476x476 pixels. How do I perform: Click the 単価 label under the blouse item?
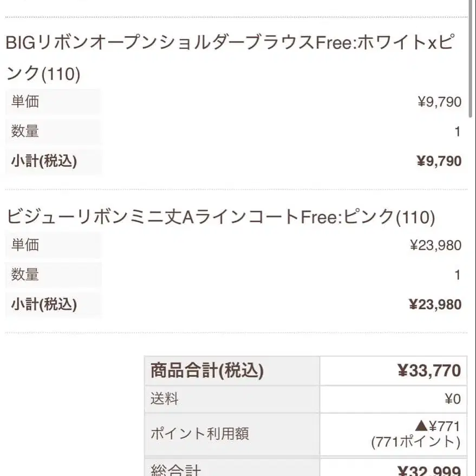[25, 101]
